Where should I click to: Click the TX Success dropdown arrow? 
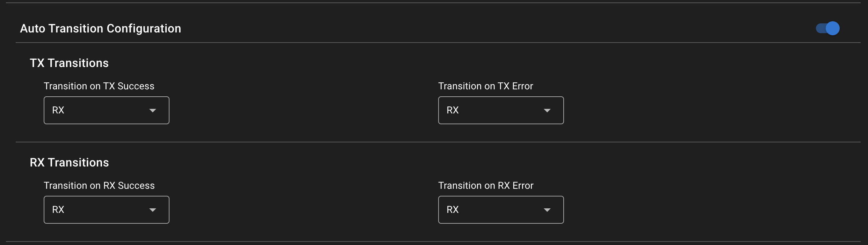click(x=153, y=110)
